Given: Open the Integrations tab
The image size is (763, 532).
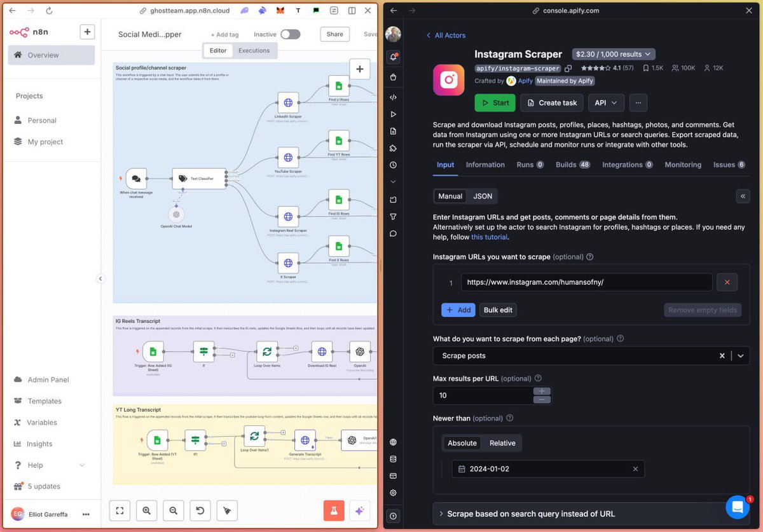Looking at the screenshot, I should tap(628, 165).
